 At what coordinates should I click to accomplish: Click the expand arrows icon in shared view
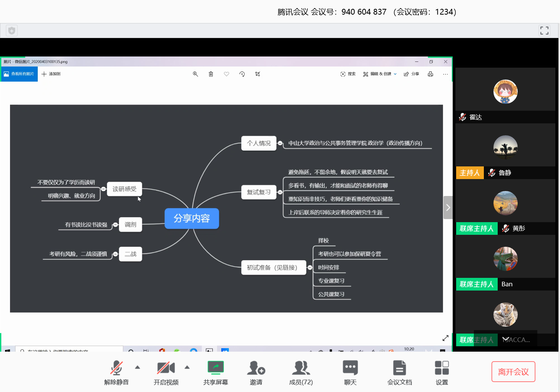click(445, 338)
